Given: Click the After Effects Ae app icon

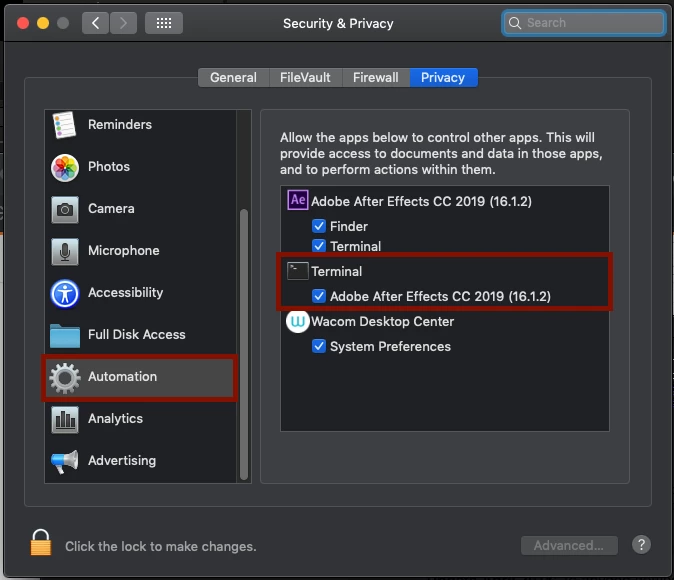Looking at the screenshot, I should click(297, 200).
